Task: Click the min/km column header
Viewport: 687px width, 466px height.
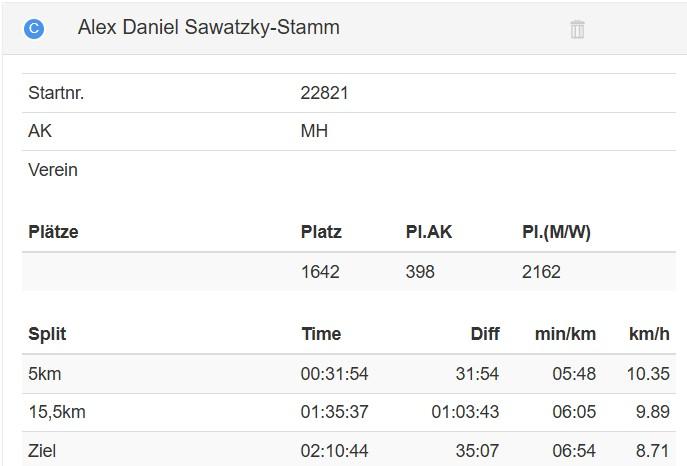Action: click(565, 334)
